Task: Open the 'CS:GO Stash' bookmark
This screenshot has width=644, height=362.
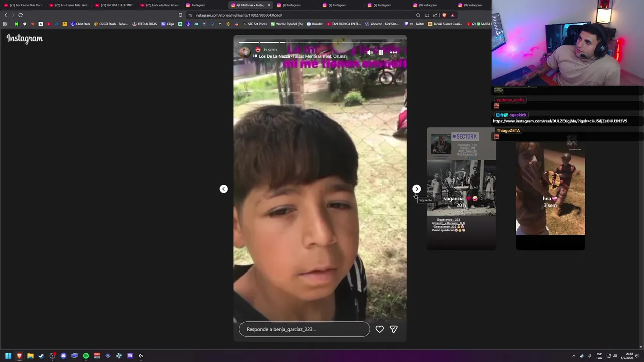Action: pyautogui.click(x=111, y=24)
